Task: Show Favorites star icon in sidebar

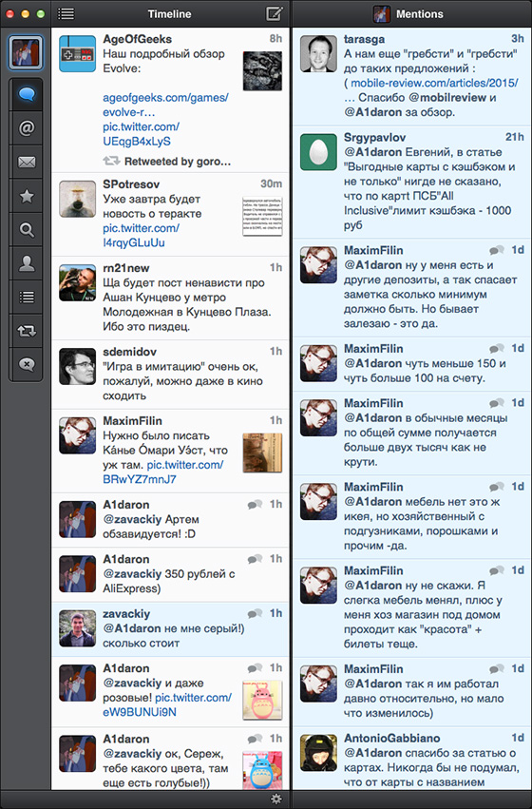Action: tap(27, 196)
